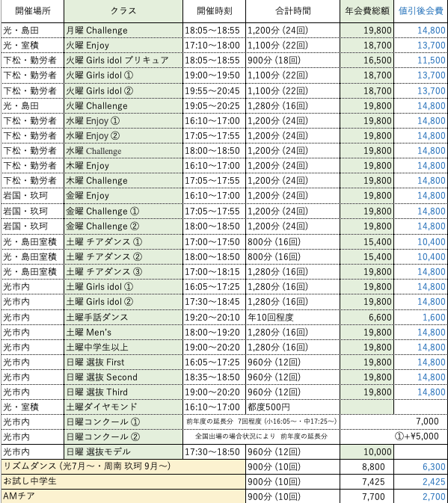Select the 土曜中学生以上 cell
The width and height of the screenshot is (448, 503).
[123, 347]
